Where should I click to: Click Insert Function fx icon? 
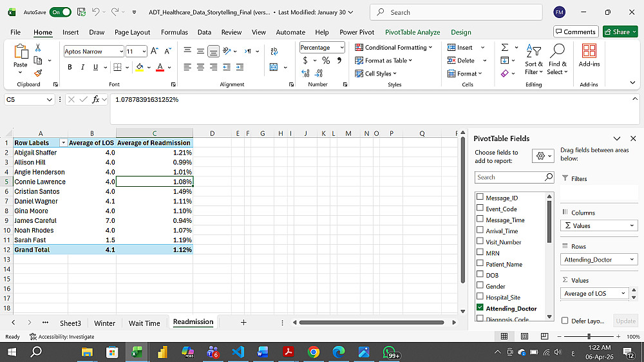[x=96, y=99]
